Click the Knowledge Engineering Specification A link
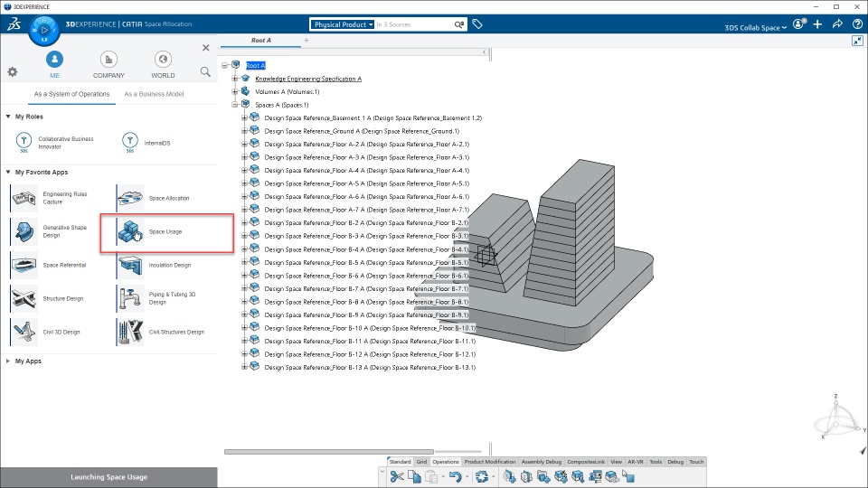This screenshot has width=868, height=488. pos(307,79)
